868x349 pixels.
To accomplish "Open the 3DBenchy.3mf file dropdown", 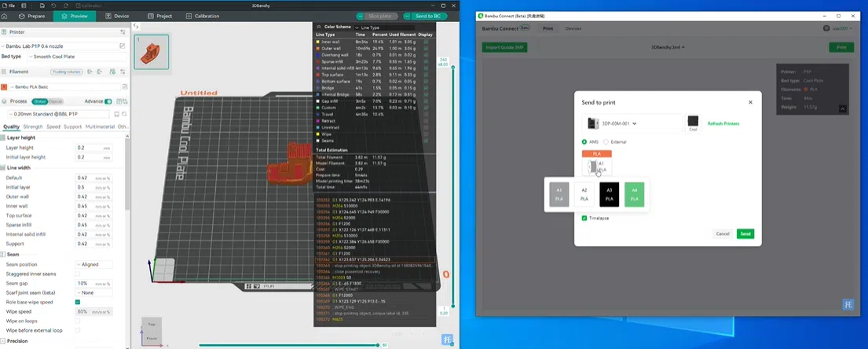I will [x=668, y=48].
